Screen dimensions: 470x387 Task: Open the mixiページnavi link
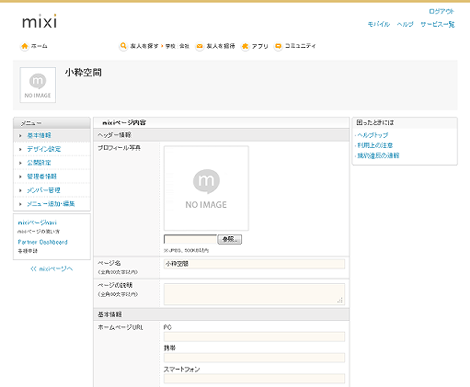coord(37,222)
